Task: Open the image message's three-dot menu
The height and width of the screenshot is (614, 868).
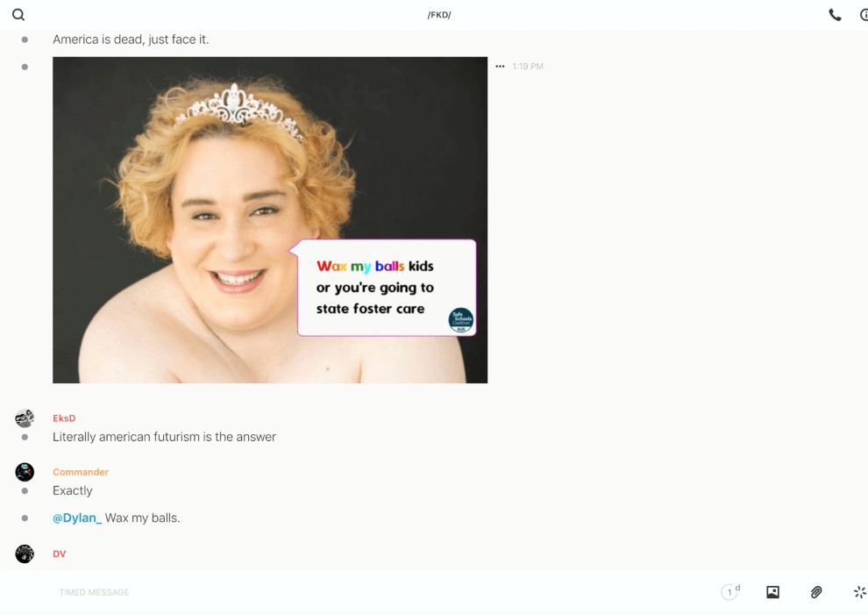Action: pyautogui.click(x=500, y=67)
